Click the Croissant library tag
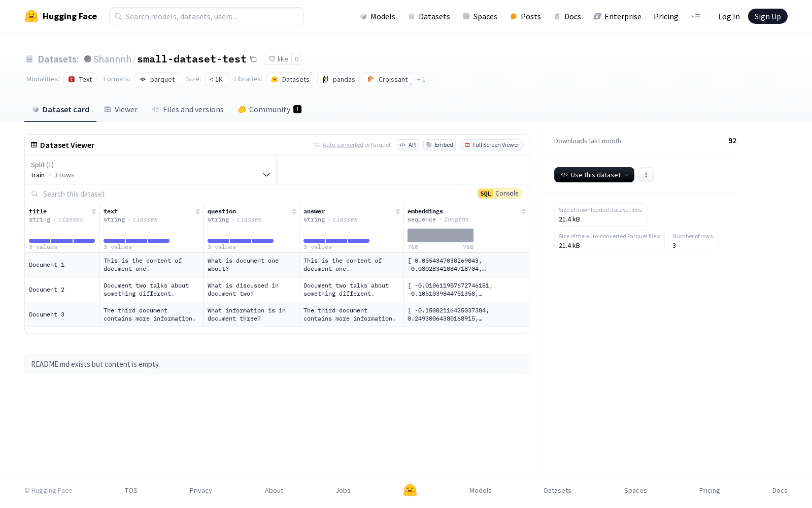Image resolution: width=812 pixels, height=508 pixels. [x=388, y=79]
